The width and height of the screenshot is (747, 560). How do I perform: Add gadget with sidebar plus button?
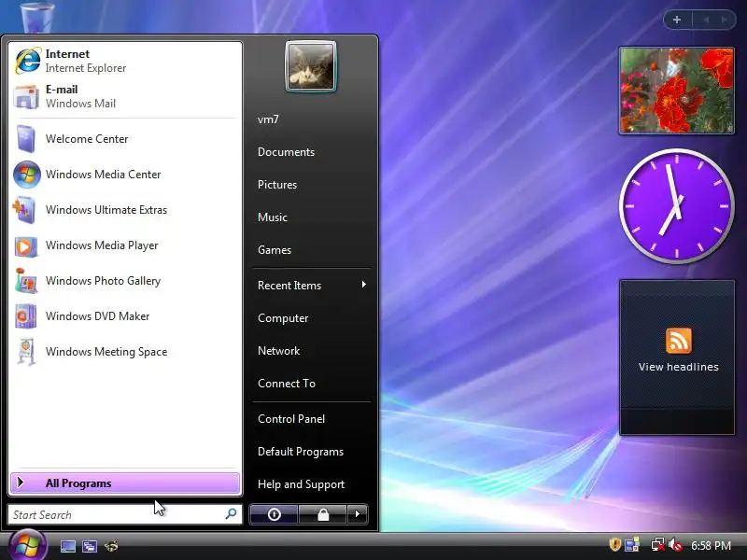pyautogui.click(x=677, y=20)
